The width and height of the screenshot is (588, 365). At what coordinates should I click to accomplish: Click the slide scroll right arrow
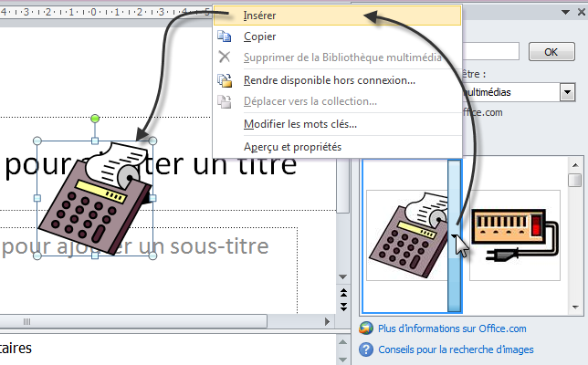pos(327,321)
